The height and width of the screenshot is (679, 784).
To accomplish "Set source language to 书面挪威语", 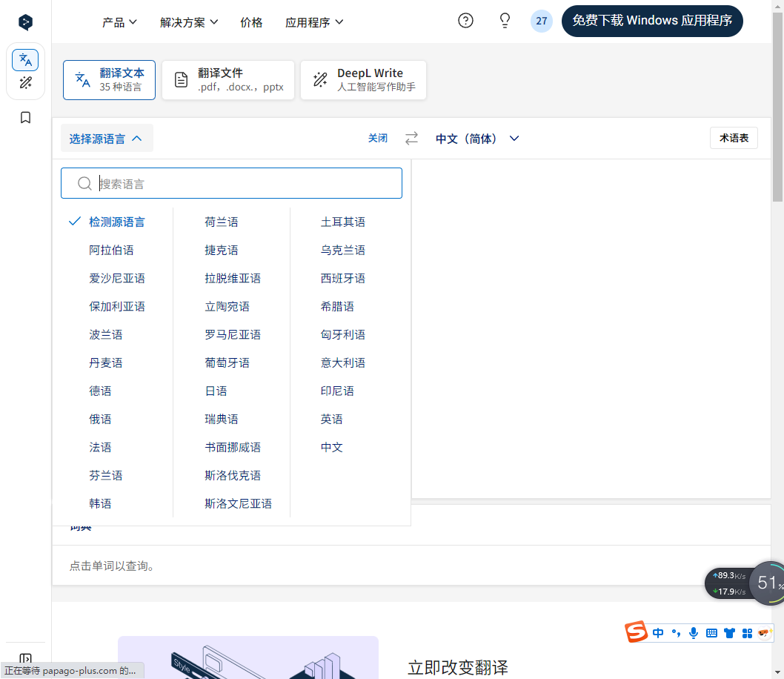I will click(x=233, y=448).
